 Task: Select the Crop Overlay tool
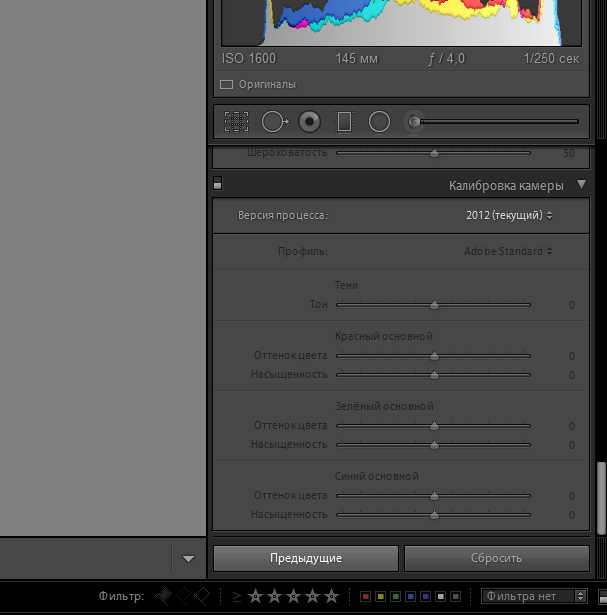point(236,122)
